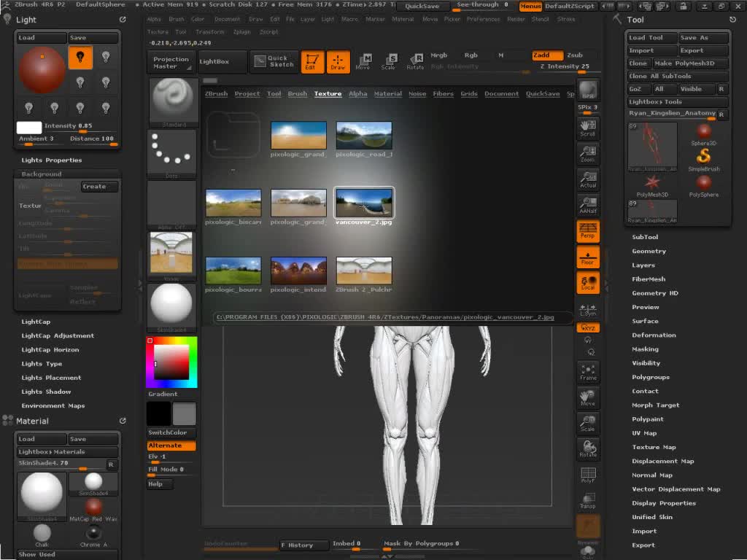Image resolution: width=747 pixels, height=560 pixels.
Task: Click the SwitchColor button
Action: [x=171, y=433]
